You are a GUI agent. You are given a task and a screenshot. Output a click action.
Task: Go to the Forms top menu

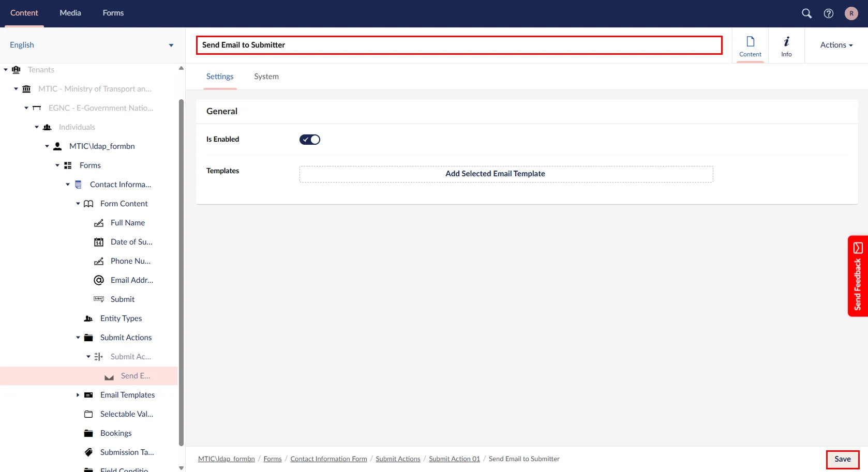pyautogui.click(x=113, y=13)
